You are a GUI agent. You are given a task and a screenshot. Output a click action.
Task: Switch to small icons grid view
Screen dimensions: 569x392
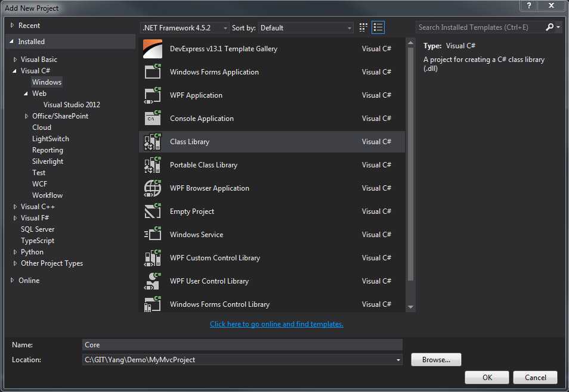tap(363, 27)
